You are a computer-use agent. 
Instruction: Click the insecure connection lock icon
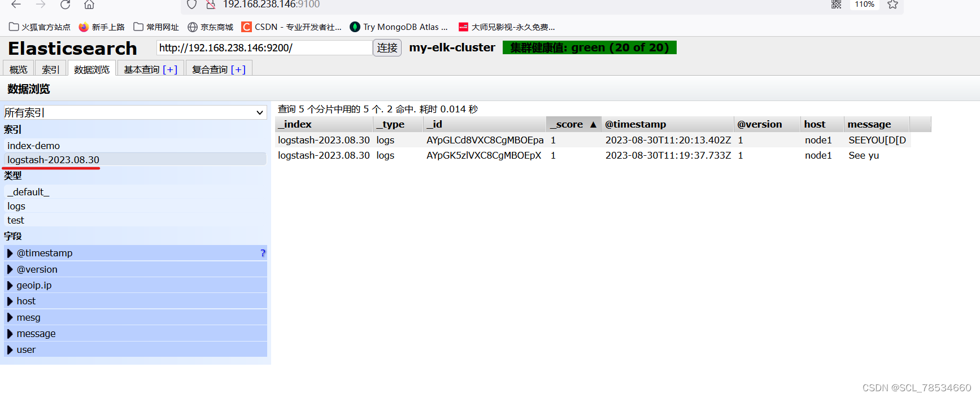(x=211, y=5)
